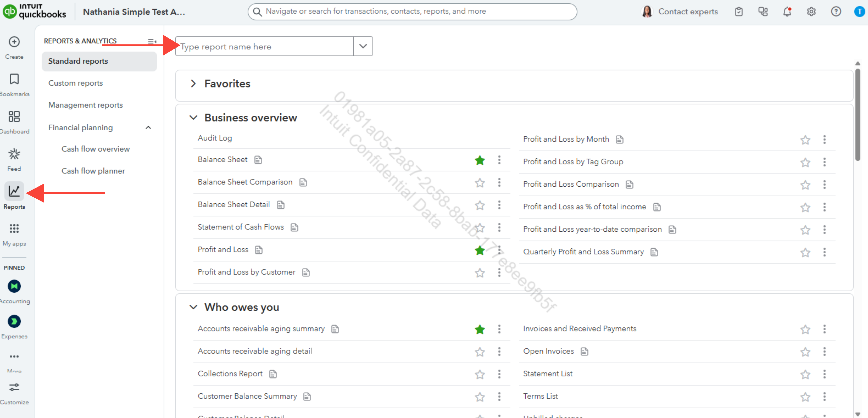
Task: Open Invoices and Received Payments report
Action: pos(580,329)
